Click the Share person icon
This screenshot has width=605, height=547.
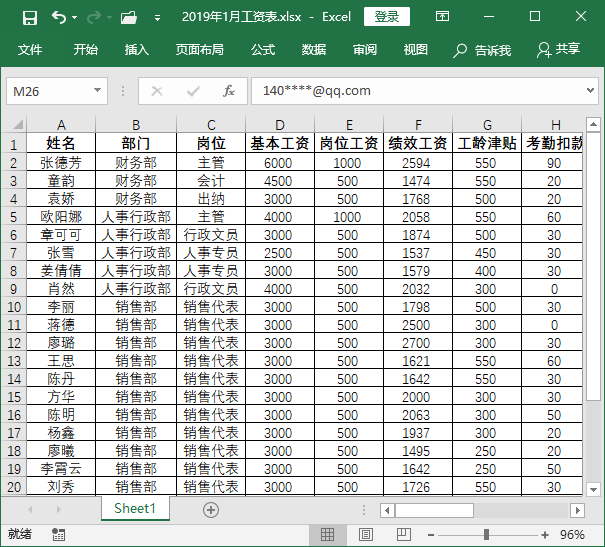(x=544, y=49)
